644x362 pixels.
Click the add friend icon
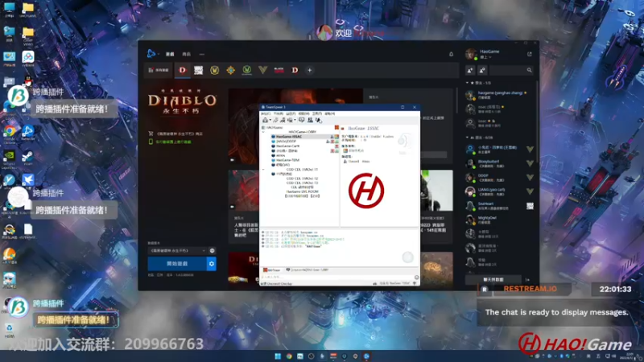coord(470,70)
